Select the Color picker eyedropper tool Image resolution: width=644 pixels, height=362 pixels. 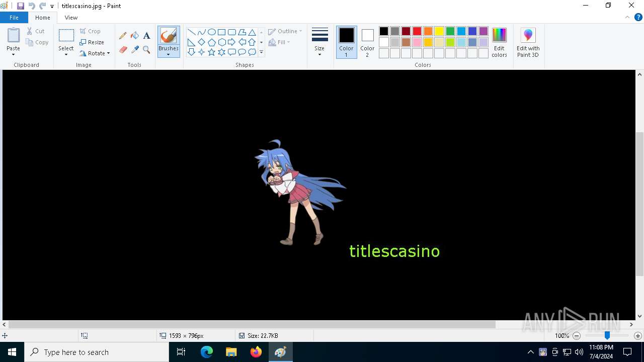click(x=135, y=50)
